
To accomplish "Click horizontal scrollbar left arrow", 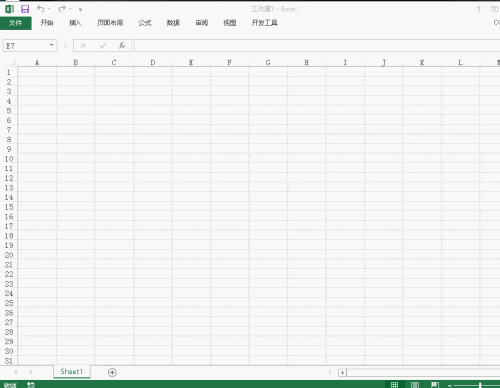I will click(x=342, y=372).
